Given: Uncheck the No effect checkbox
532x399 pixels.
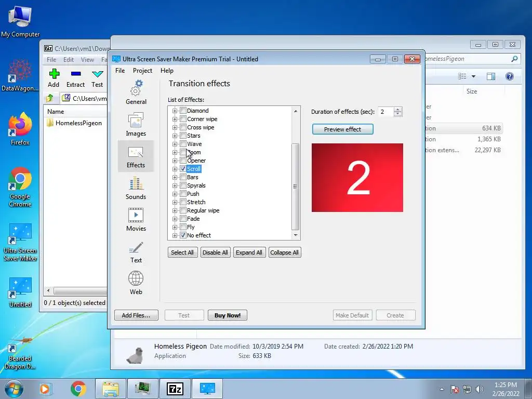Looking at the screenshot, I should coord(183,235).
